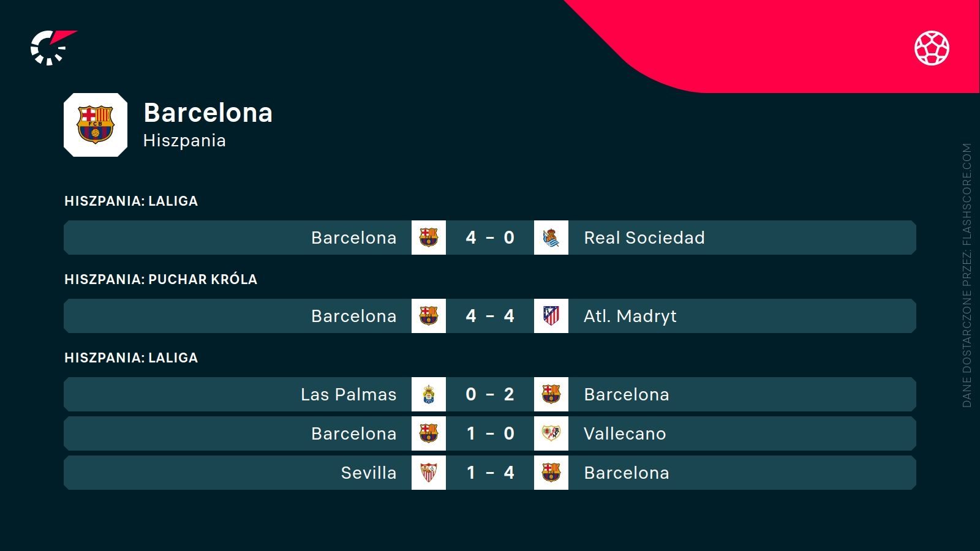Click the Vallecano club crest
This screenshot has height=551, width=980.
click(551, 433)
